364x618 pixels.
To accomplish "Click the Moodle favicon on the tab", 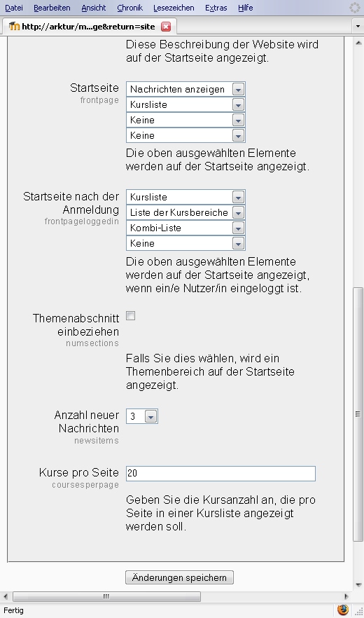I will [x=14, y=27].
